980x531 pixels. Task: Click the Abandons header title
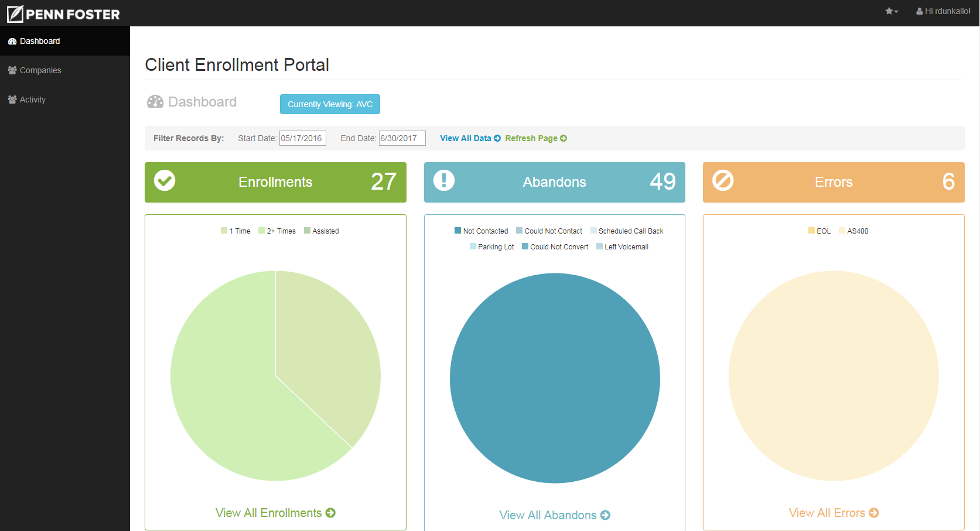554,182
